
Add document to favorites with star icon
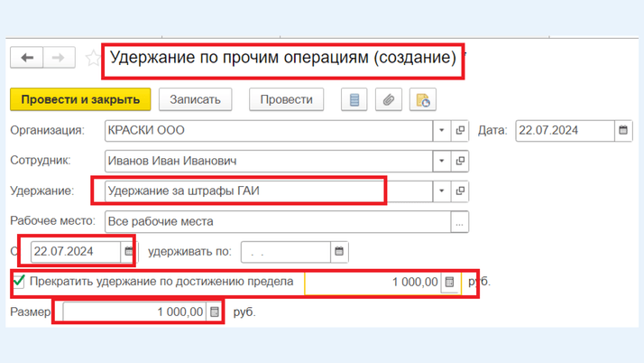93,58
